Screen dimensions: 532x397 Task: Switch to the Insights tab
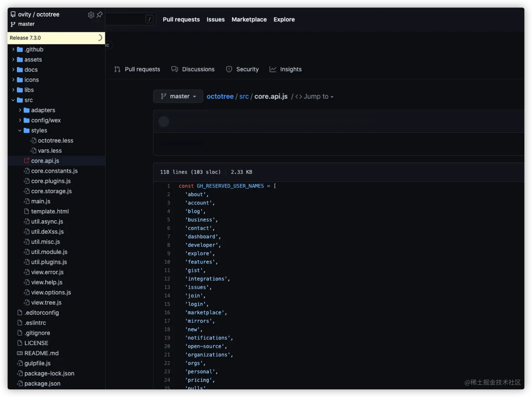tap(286, 69)
